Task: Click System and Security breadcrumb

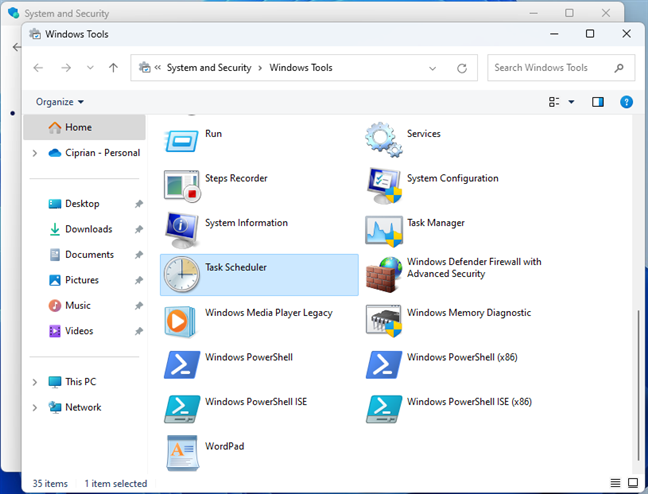Action: pyautogui.click(x=209, y=68)
